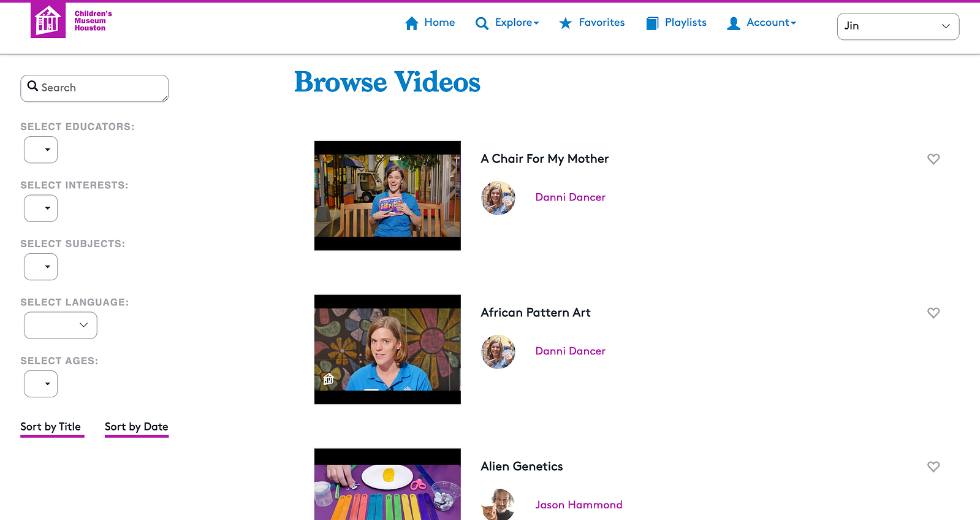Screen dimensions: 980x520
Task: Click the Playlists book icon
Action: tap(652, 23)
